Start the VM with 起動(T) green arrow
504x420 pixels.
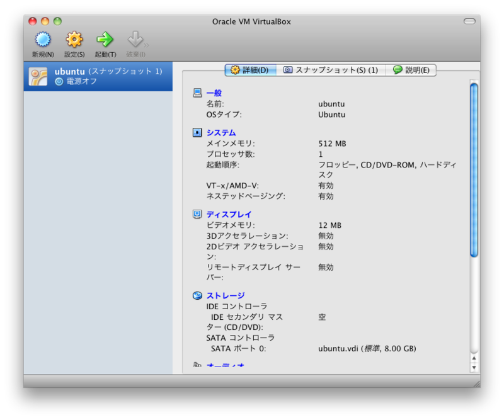(105, 40)
